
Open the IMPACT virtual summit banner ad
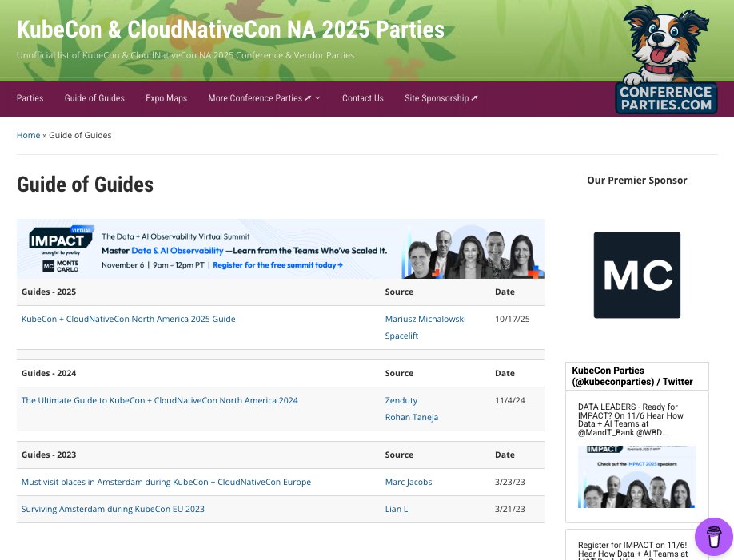(x=281, y=249)
